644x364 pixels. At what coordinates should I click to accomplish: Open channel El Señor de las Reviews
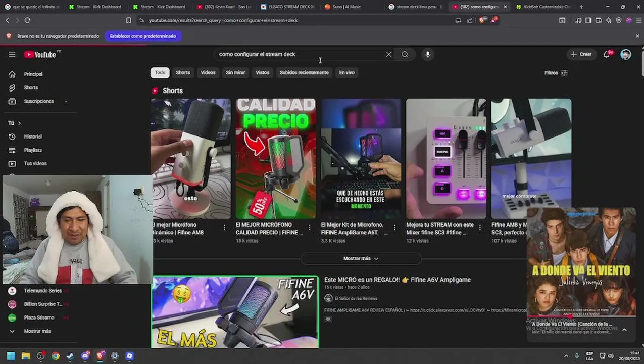[356, 299]
